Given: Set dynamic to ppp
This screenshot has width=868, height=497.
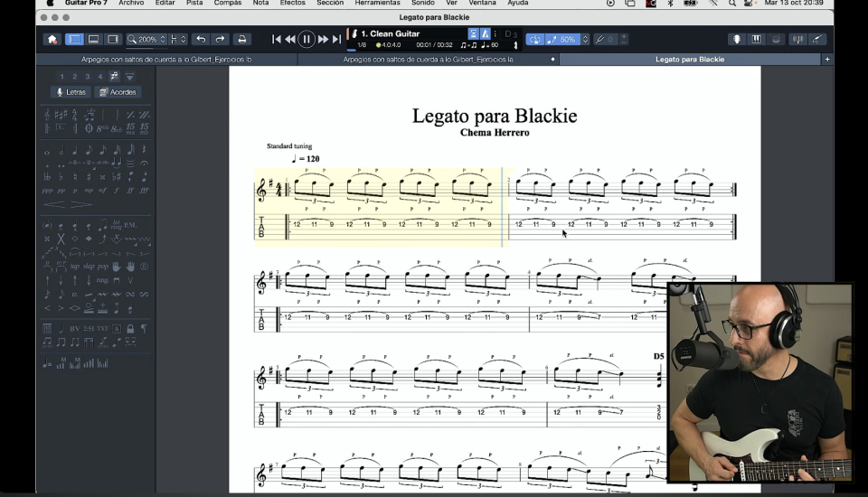Looking at the screenshot, I should click(48, 191).
